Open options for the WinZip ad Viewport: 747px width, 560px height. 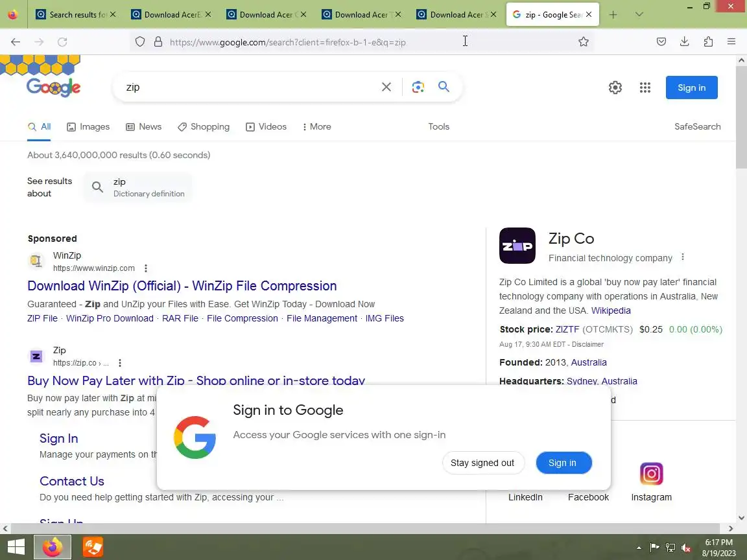coord(146,268)
